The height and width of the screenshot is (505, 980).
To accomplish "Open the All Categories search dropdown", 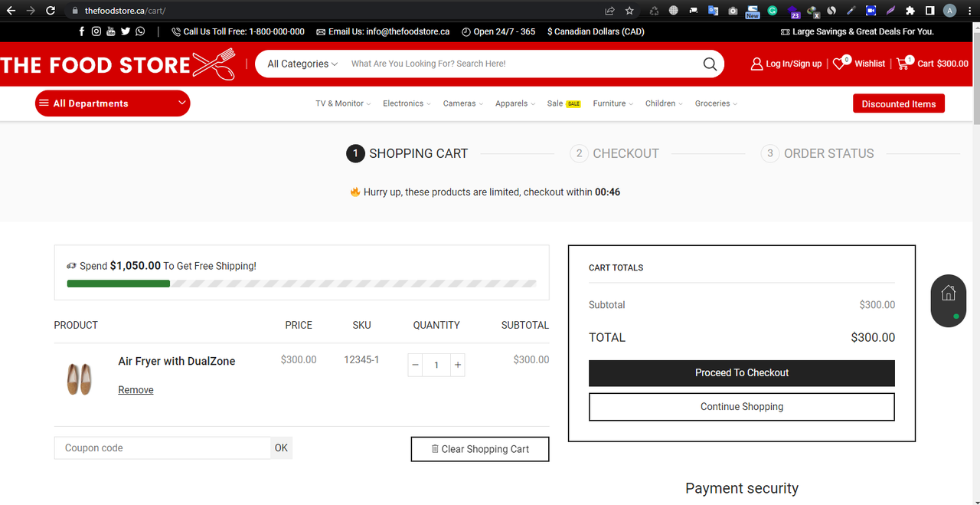I will click(x=302, y=64).
